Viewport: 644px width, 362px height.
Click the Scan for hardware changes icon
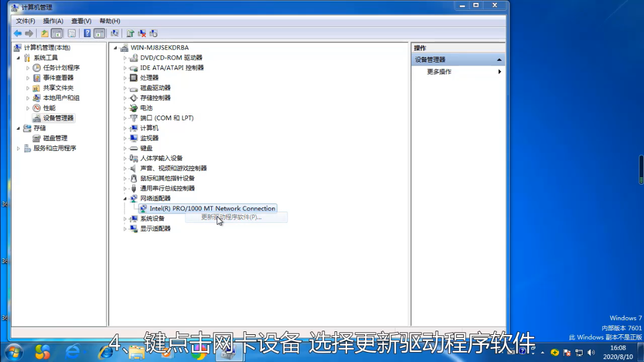point(115,34)
